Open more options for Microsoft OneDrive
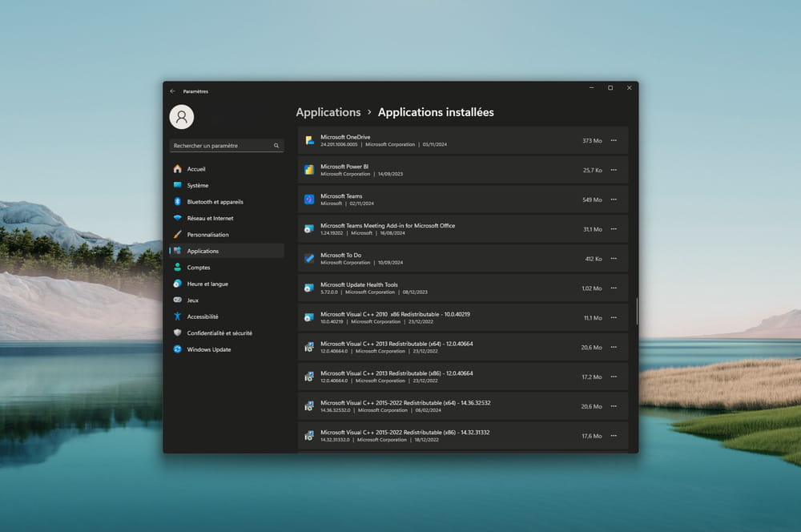 click(x=614, y=140)
